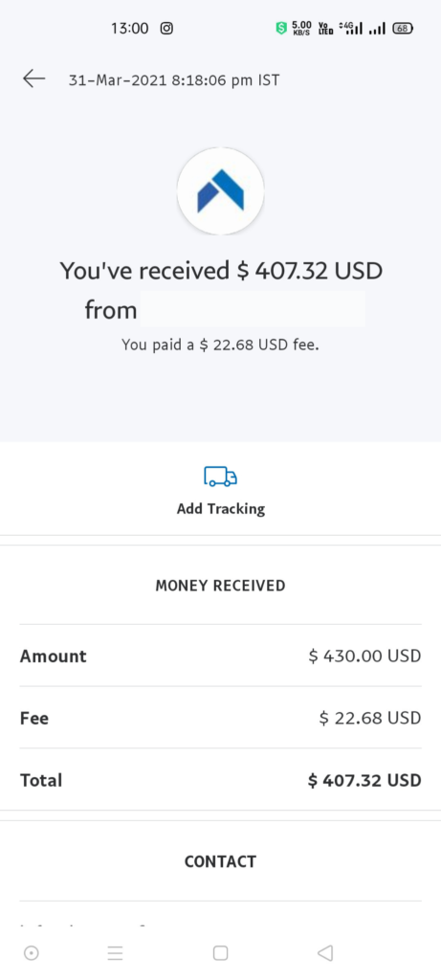Select the Amount $430.00 USD row

(220, 656)
